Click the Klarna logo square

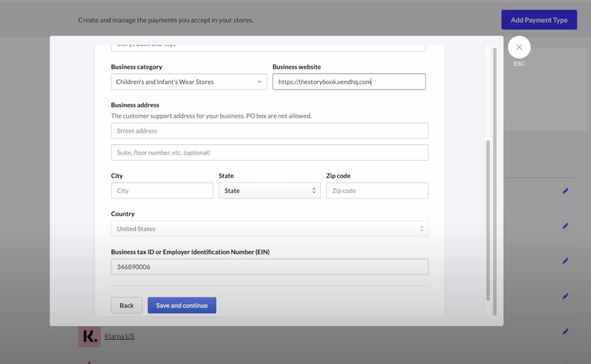(89, 336)
